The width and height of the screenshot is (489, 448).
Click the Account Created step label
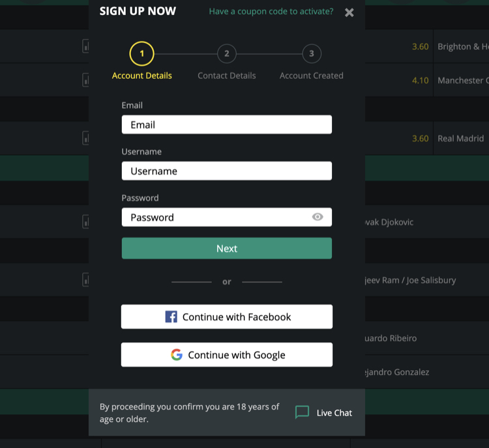(x=312, y=76)
